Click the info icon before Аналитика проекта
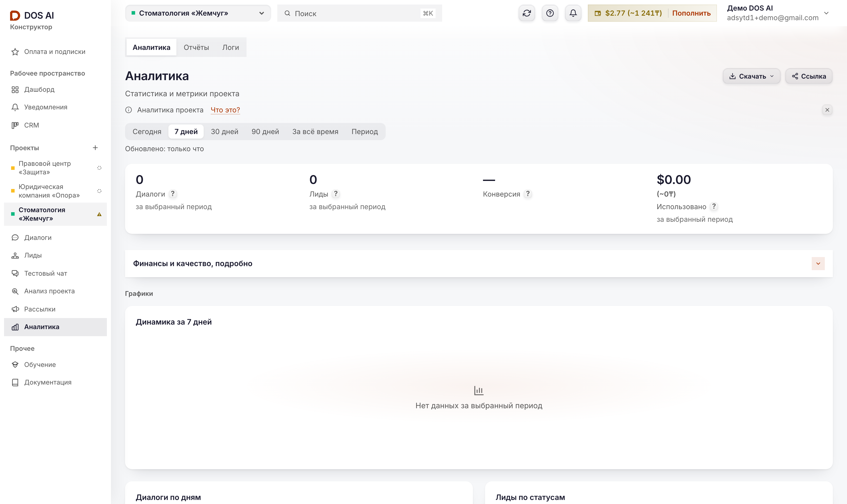847x504 pixels. click(x=128, y=110)
